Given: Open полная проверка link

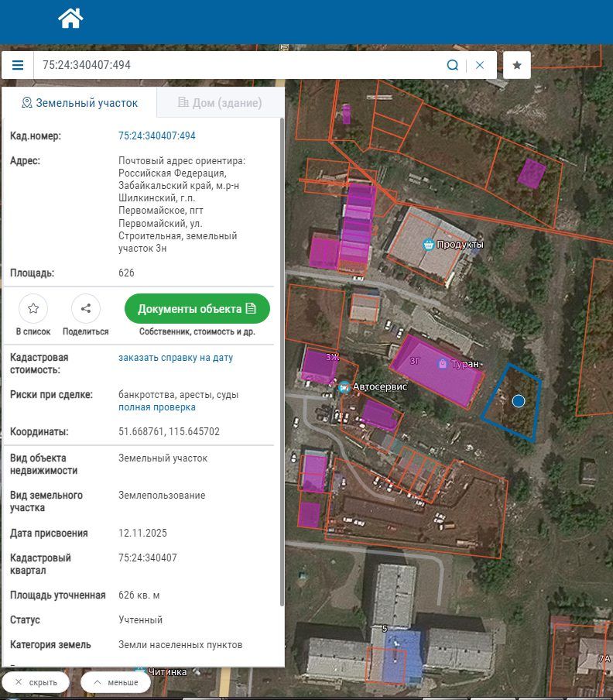Looking at the screenshot, I should 156,407.
